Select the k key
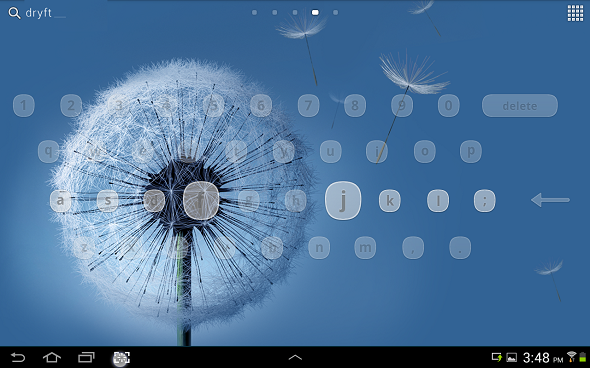 389,201
